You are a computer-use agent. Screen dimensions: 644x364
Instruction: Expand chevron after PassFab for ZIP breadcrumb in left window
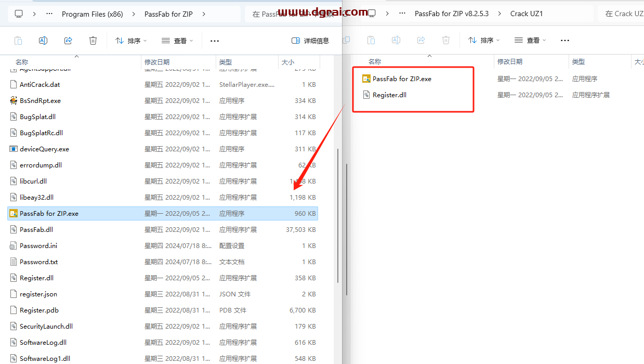(x=203, y=14)
